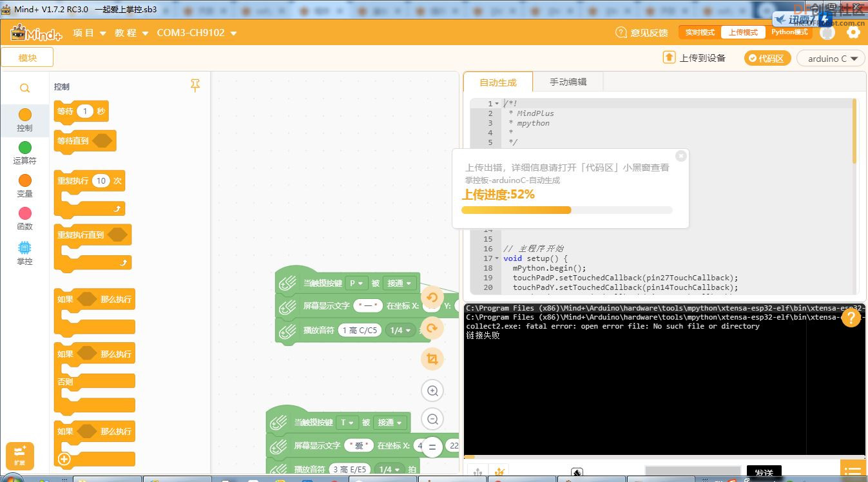This screenshot has width=868, height=482.
Task: Click the text field "一" in display block
Action: point(369,306)
